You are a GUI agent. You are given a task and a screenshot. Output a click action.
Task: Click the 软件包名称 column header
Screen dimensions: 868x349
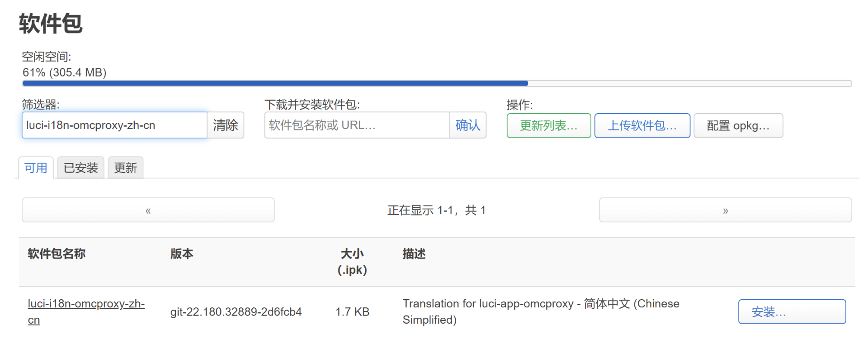pos(57,254)
